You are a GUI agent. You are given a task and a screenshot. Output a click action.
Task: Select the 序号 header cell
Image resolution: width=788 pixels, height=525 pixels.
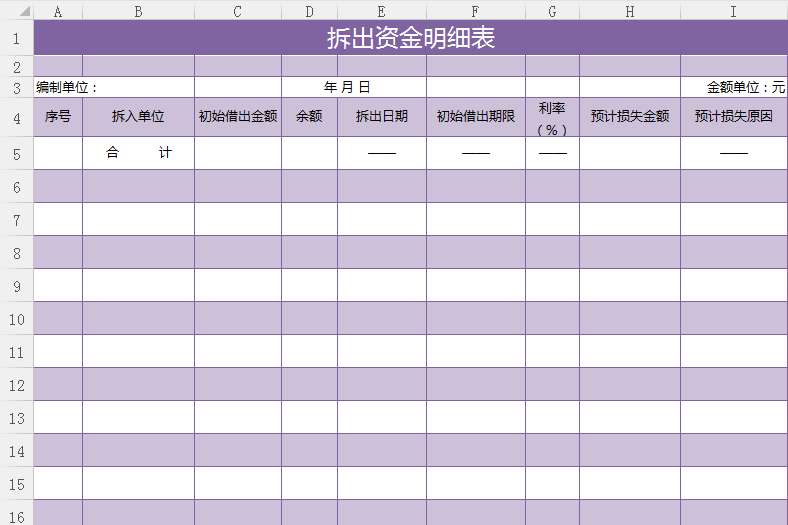58,116
